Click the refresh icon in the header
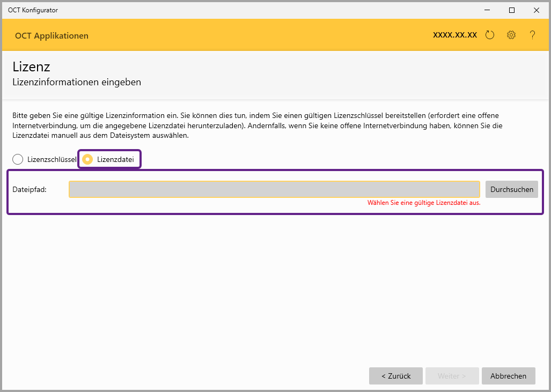Image resolution: width=551 pixels, height=392 pixels. pyautogui.click(x=489, y=35)
